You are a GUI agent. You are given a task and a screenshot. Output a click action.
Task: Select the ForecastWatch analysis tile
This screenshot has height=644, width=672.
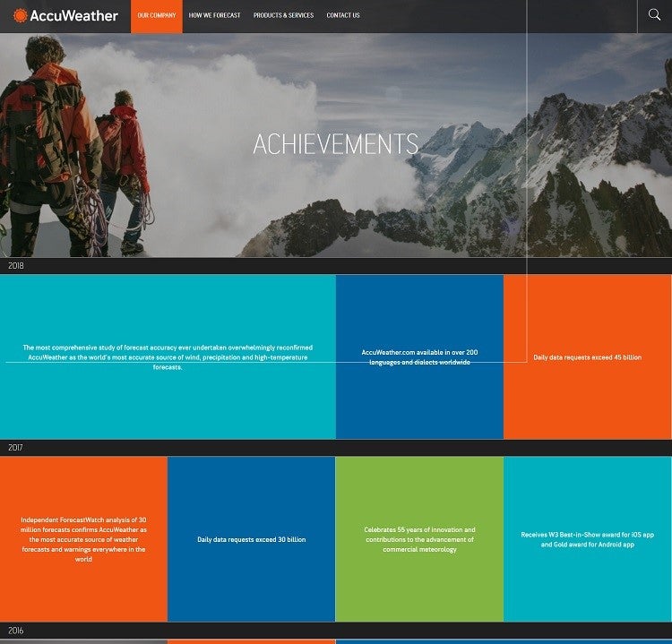83,539
